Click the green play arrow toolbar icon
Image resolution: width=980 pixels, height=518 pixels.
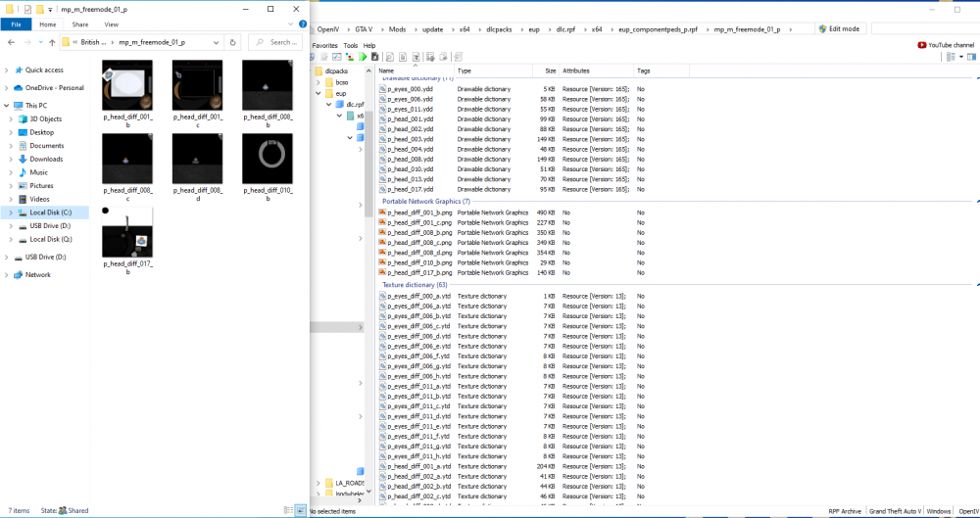click(363, 57)
